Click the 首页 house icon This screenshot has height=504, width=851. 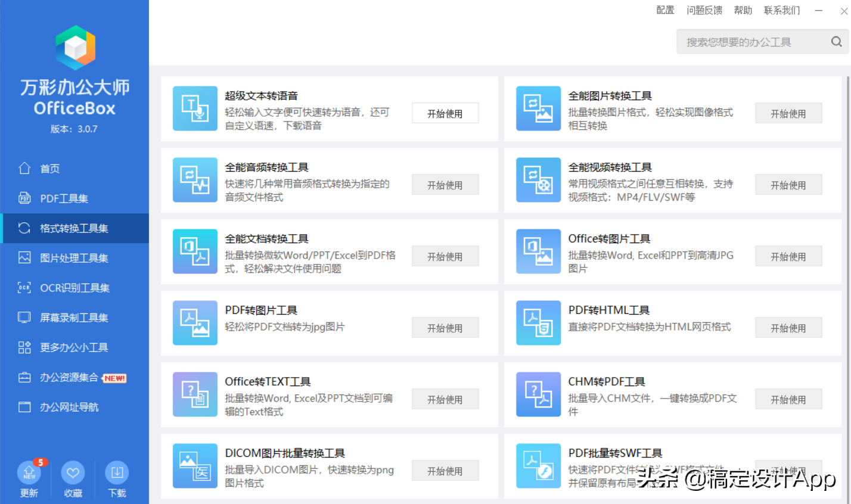24,168
